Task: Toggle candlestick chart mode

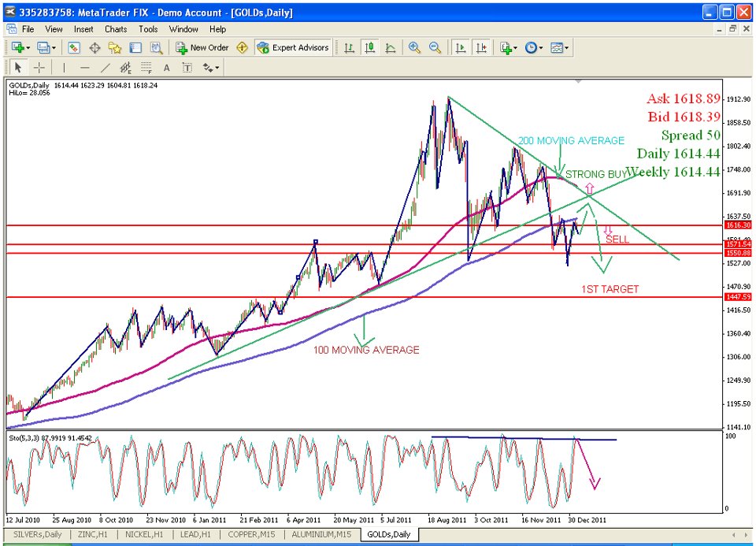Action: tap(369, 48)
